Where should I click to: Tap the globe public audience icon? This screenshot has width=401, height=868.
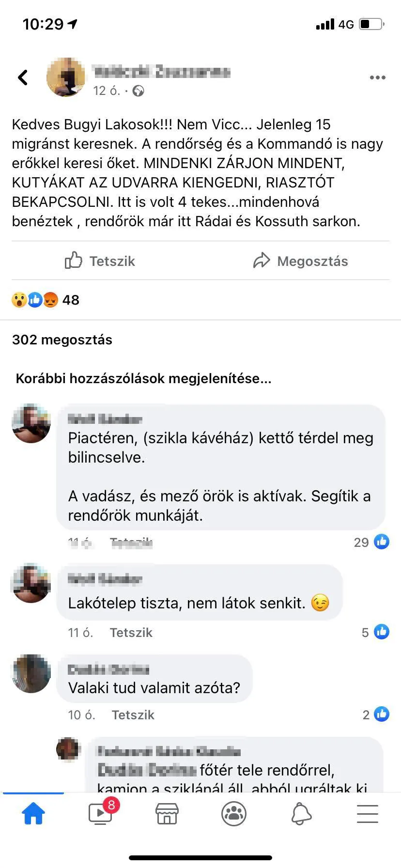tap(139, 91)
